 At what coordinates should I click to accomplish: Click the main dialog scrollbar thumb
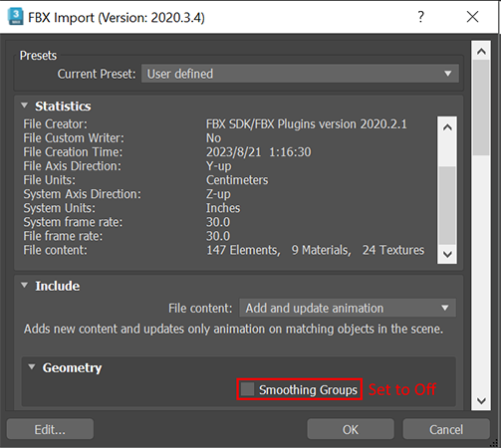coord(481,108)
